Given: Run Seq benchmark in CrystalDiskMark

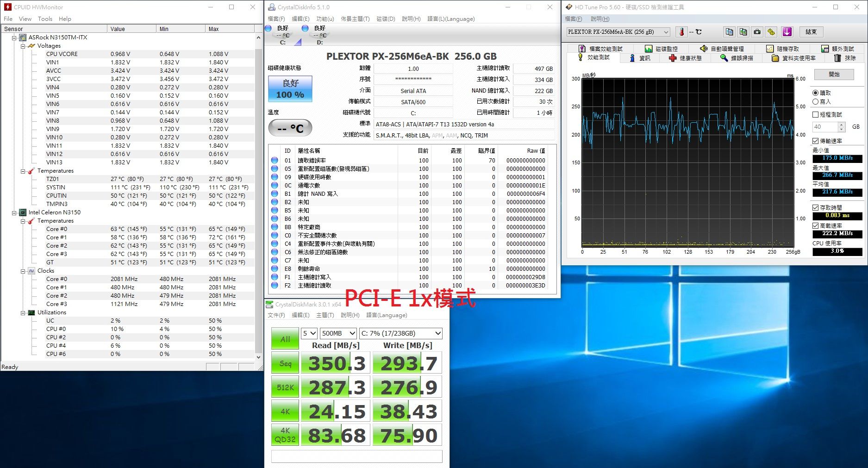Looking at the screenshot, I should point(285,363).
